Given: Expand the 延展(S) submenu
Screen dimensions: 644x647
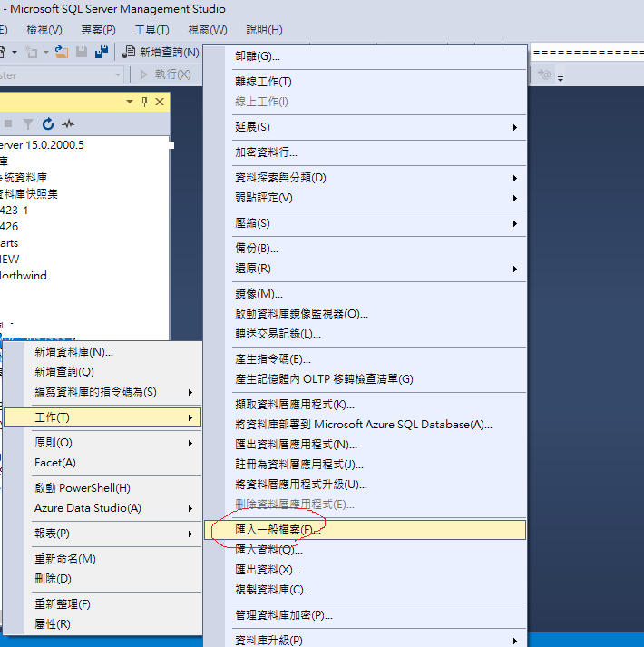Looking at the screenshot, I should [366, 127].
